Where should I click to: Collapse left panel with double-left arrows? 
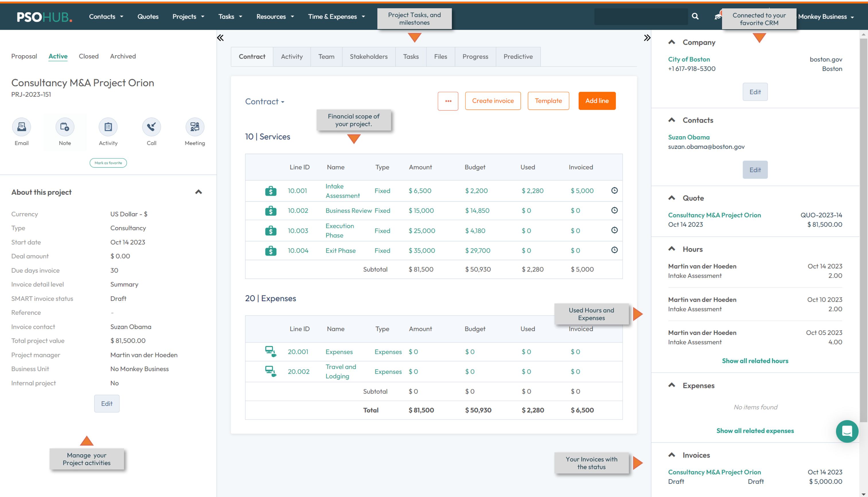click(x=221, y=38)
